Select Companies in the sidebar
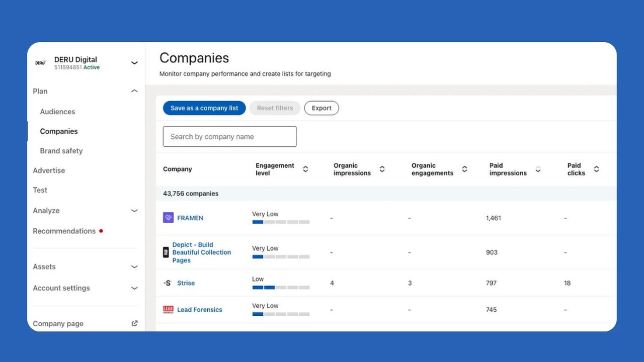Image resolution: width=644 pixels, height=362 pixels. (x=59, y=131)
